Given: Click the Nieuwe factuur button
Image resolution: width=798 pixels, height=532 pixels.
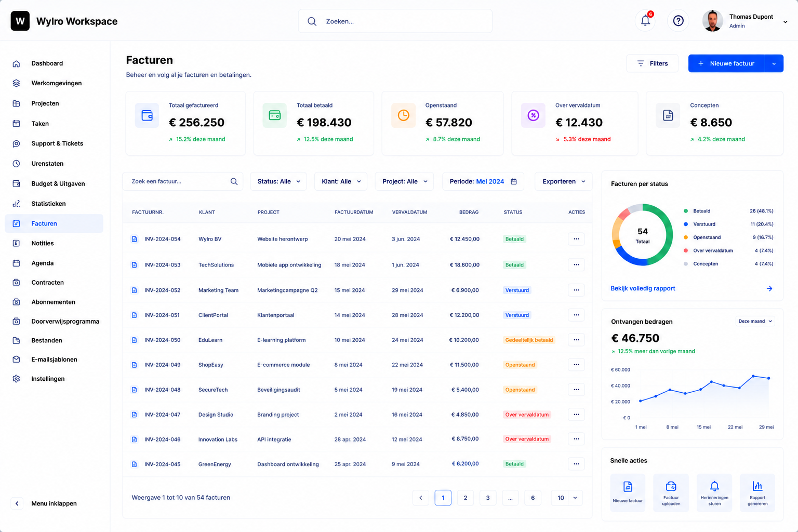Looking at the screenshot, I should coord(726,63).
